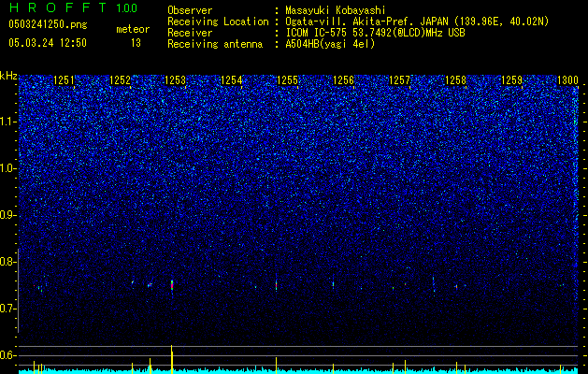The height and width of the screenshot is (374, 588).
Task: Click the Receiving Location label
Action: 218,22
